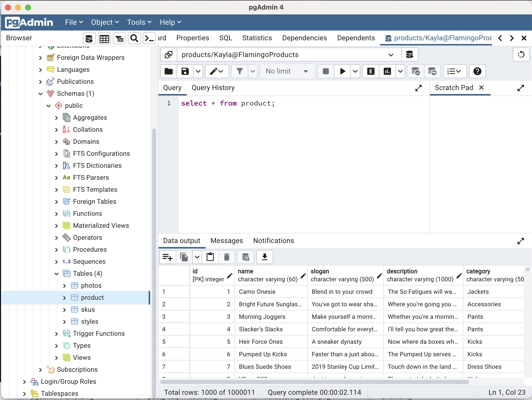Viewport: 532px width, 400px height.
Task: Click the Execute query play button
Action: (x=342, y=71)
